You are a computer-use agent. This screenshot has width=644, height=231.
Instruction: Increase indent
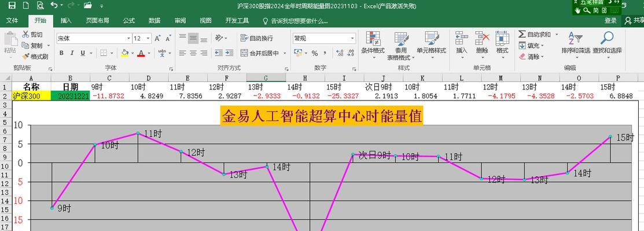tap(229, 53)
